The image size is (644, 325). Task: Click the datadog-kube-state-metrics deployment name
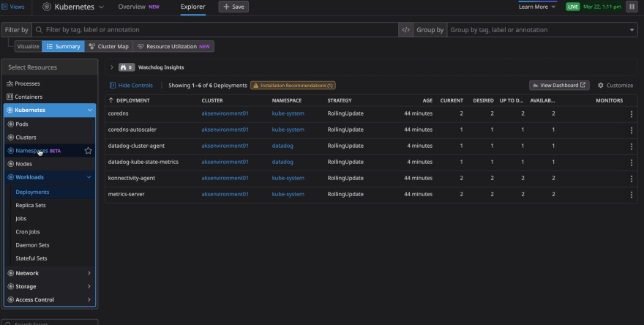pyautogui.click(x=143, y=162)
